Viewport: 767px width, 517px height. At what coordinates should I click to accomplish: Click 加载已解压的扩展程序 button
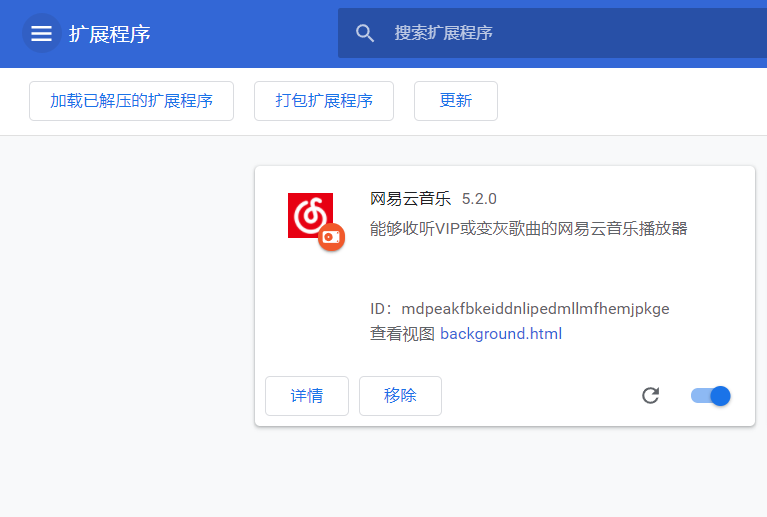click(131, 101)
